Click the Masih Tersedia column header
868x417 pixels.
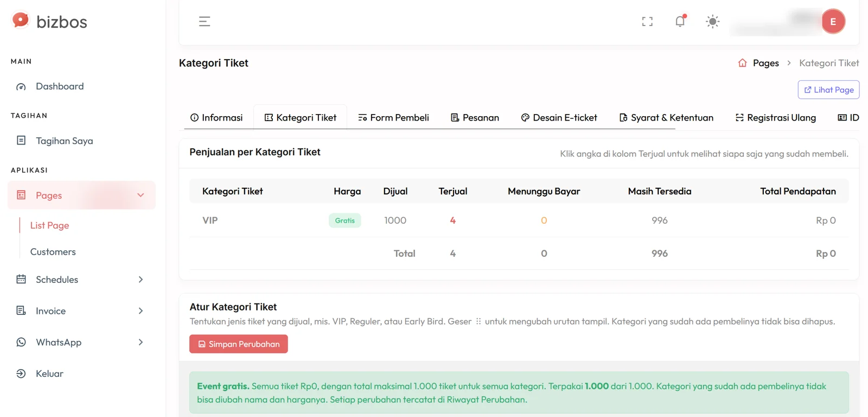[x=660, y=191]
